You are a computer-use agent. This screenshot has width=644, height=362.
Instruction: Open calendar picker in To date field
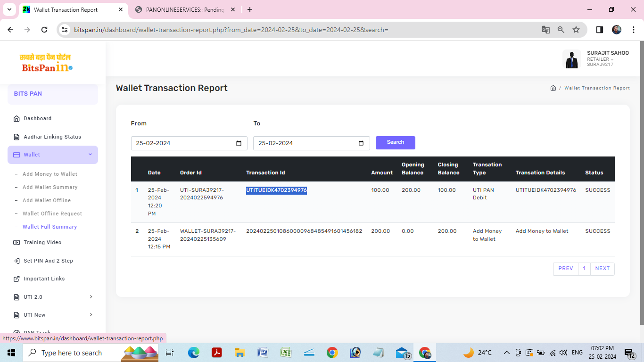361,143
